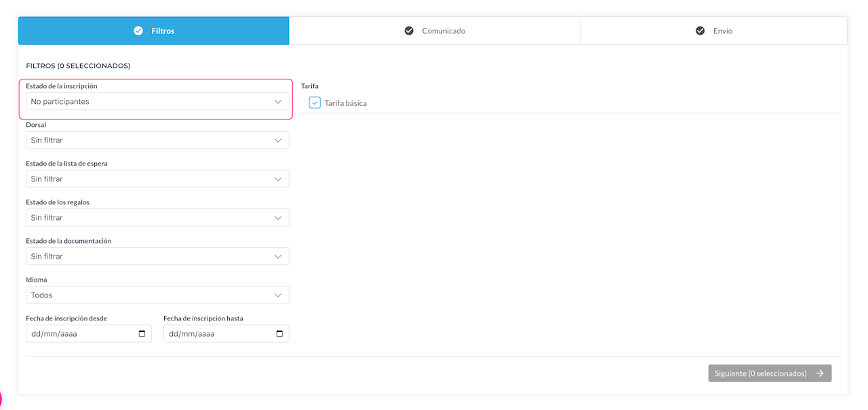Open calendar picker for inscripción hasta date
The width and height of the screenshot is (868, 410).
click(279, 334)
